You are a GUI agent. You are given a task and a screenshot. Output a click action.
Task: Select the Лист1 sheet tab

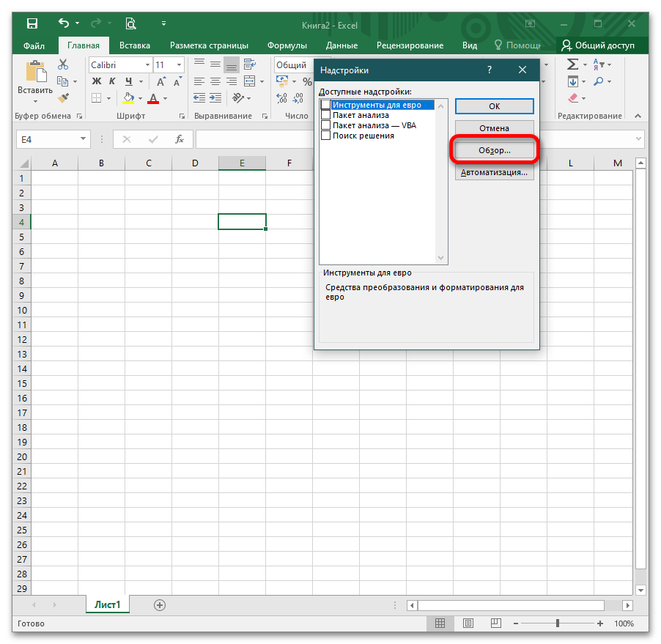coord(108,605)
